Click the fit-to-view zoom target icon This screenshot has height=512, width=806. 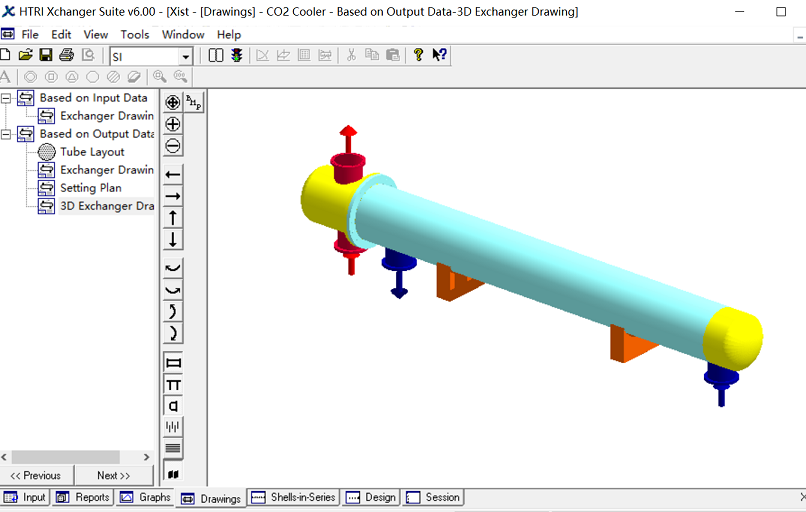click(x=173, y=102)
